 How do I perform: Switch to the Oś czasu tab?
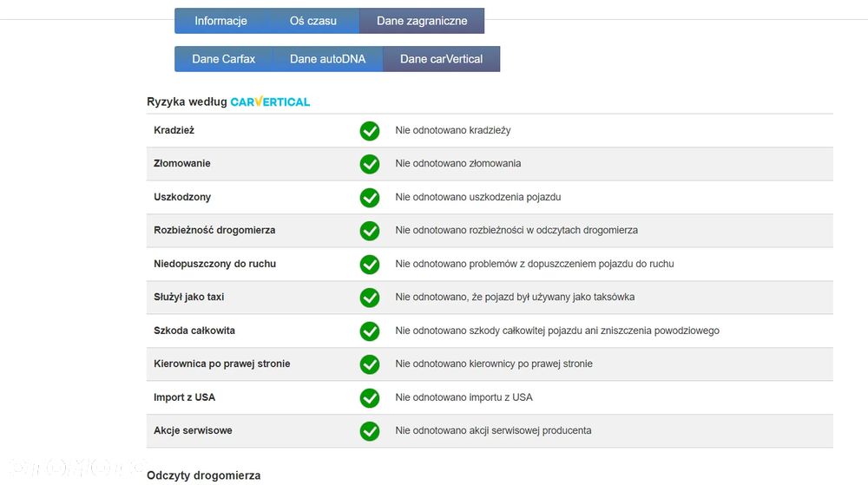pyautogui.click(x=313, y=21)
